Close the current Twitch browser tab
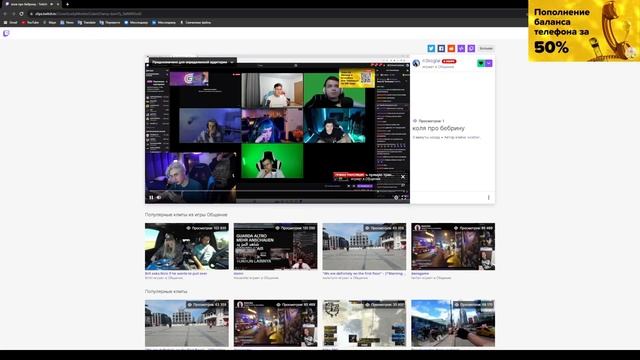Image resolution: width=640 pixels, height=360 pixels. (x=58, y=4)
